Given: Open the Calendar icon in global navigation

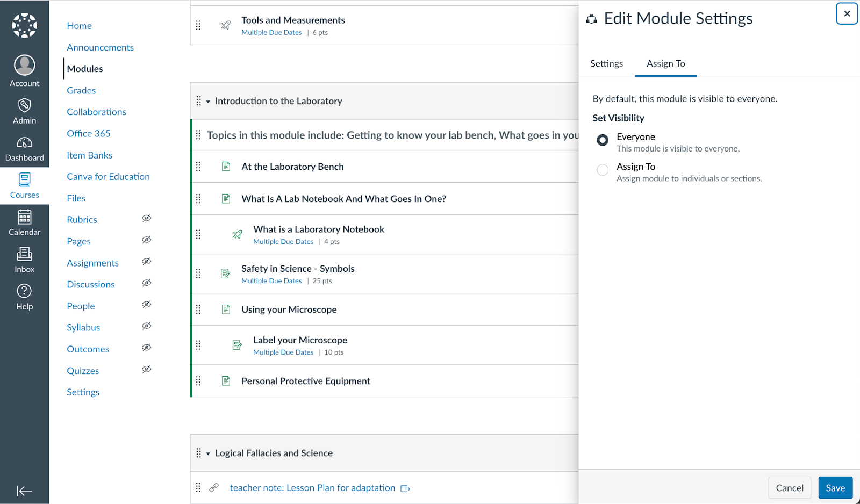Looking at the screenshot, I should (25, 217).
